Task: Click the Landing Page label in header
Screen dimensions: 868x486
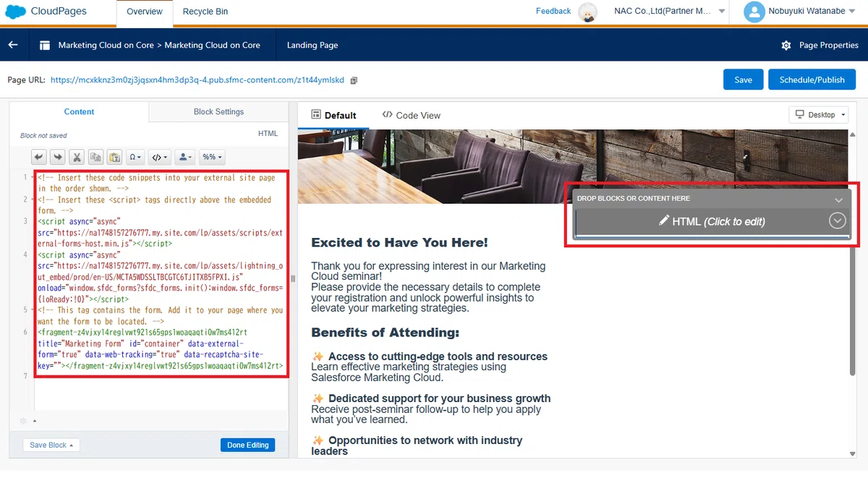Action: point(312,45)
